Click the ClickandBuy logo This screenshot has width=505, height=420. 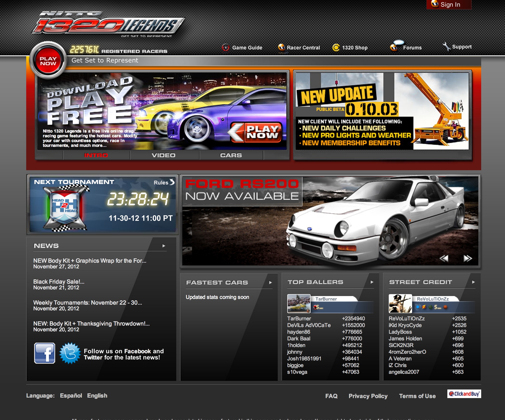[464, 394]
